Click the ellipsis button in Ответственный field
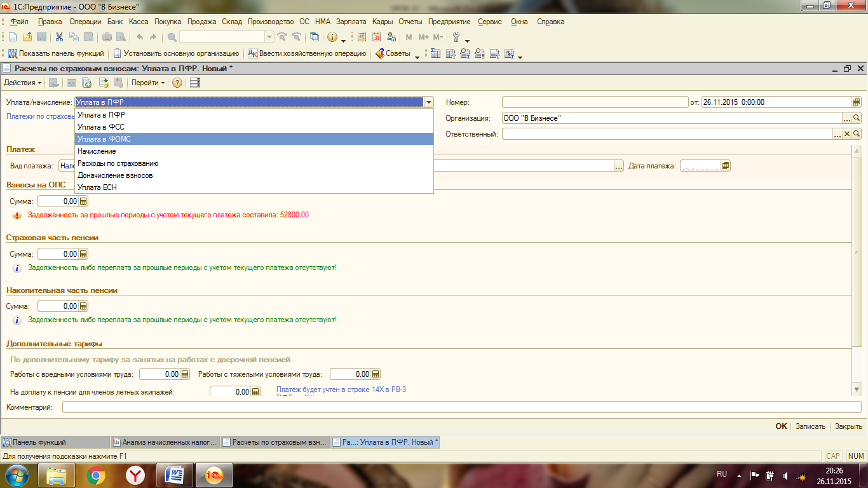Screen dimensions: 868x488 [x=837, y=133]
